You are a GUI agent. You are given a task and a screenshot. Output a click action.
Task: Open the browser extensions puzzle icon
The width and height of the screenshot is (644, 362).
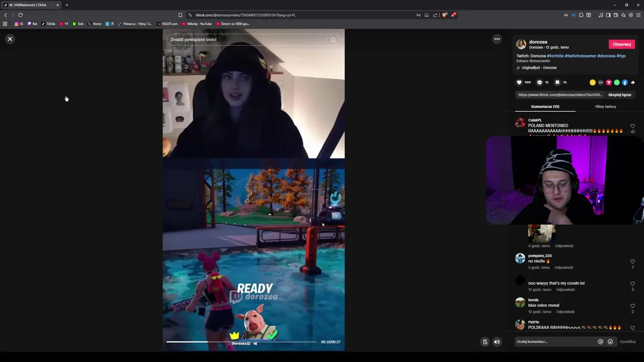(x=581, y=15)
